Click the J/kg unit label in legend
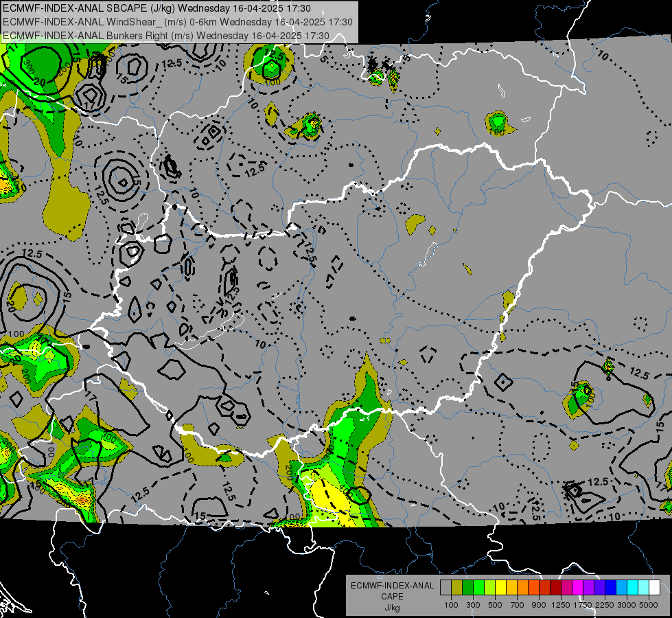Viewport: 672px width, 618px height. (392, 608)
